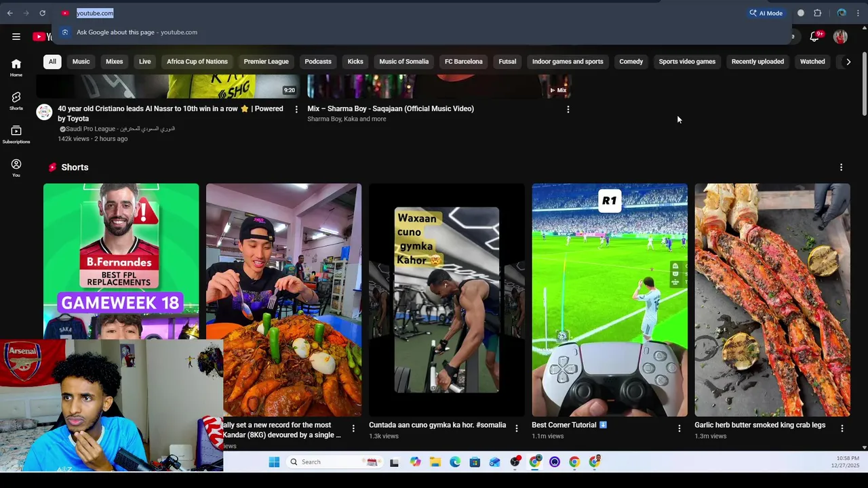This screenshot has width=868, height=488.
Task: Select the Indoor games and sports chip
Action: click(x=568, y=62)
